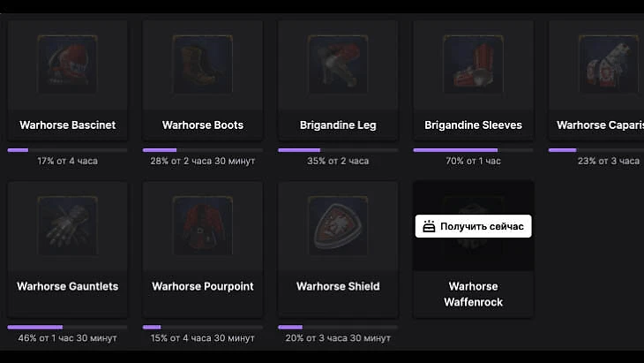Click the Warhorse Boots item icon

click(203, 64)
